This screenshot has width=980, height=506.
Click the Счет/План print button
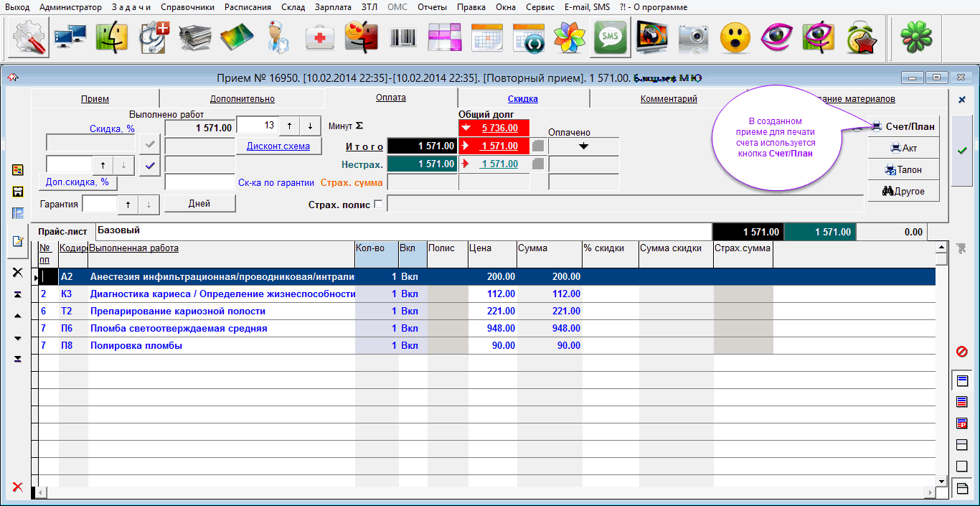point(903,126)
